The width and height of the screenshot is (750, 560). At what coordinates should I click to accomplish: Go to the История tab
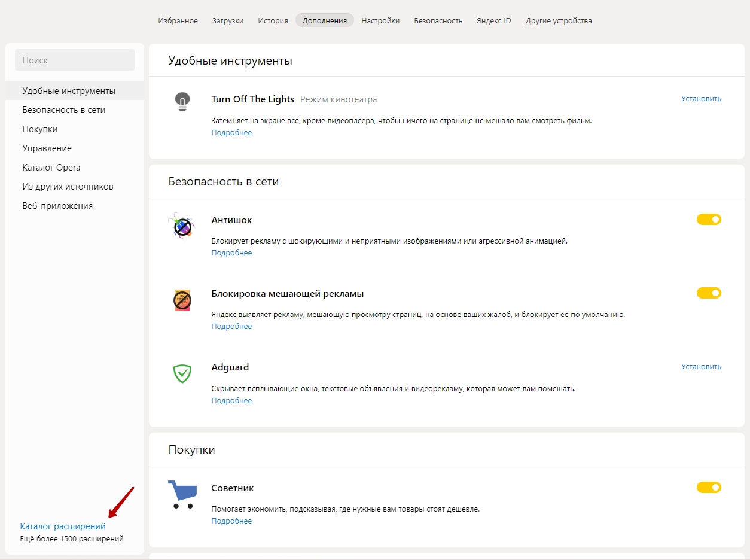click(x=273, y=20)
